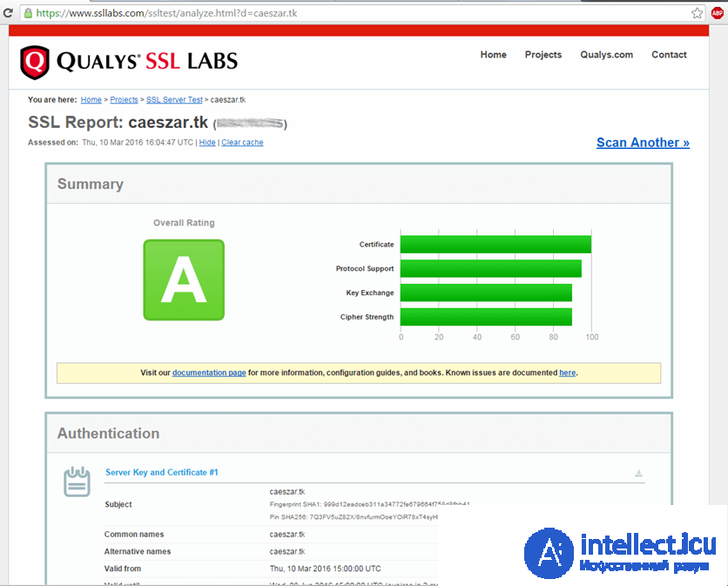Click the Clear cache link

(242, 143)
